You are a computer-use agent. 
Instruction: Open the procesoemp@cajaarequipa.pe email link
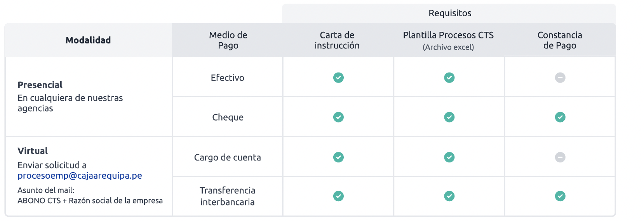coord(80,176)
